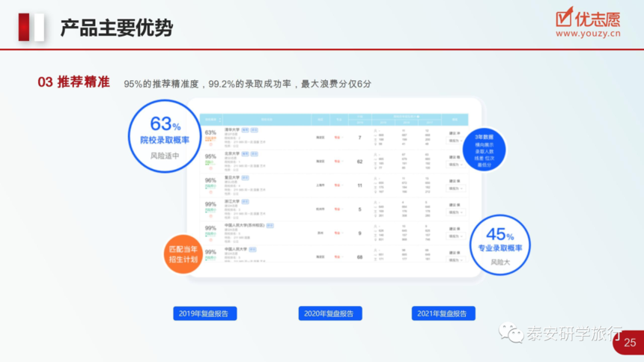Click the 北京大学 school name
This screenshot has height=362, width=644.
click(x=232, y=153)
